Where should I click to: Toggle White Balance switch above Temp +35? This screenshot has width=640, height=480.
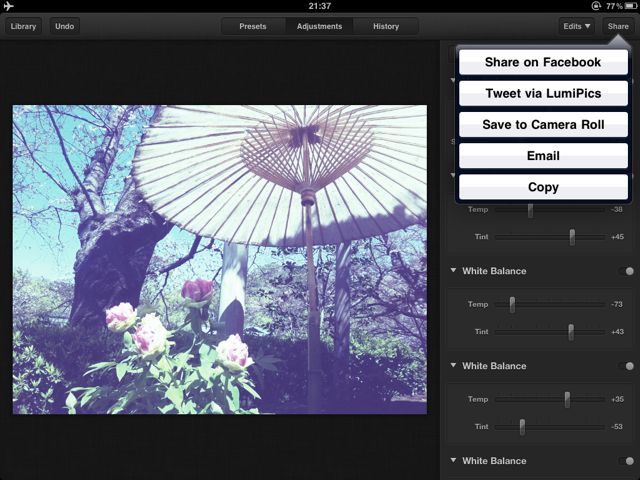(x=627, y=366)
